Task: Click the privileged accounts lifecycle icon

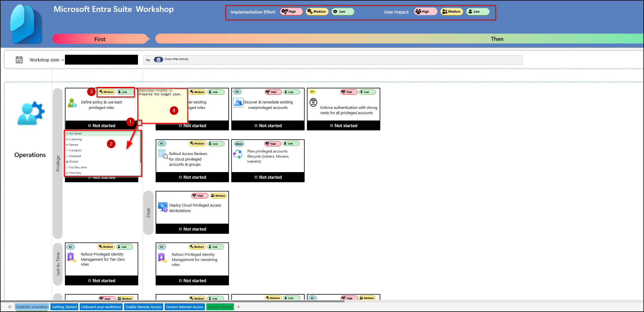Action: click(x=238, y=154)
